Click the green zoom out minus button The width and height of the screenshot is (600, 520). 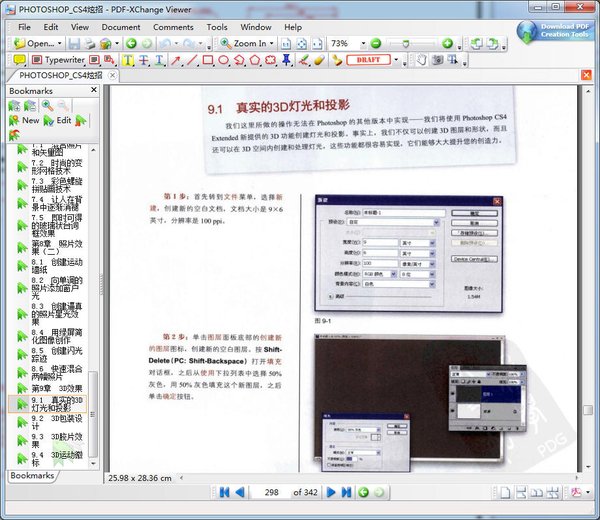376,44
